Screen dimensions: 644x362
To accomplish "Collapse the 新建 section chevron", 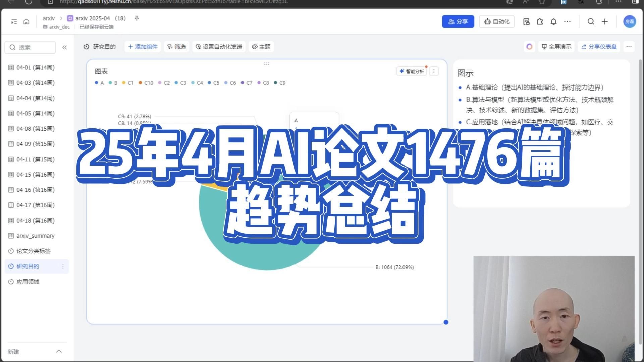I will (59, 351).
